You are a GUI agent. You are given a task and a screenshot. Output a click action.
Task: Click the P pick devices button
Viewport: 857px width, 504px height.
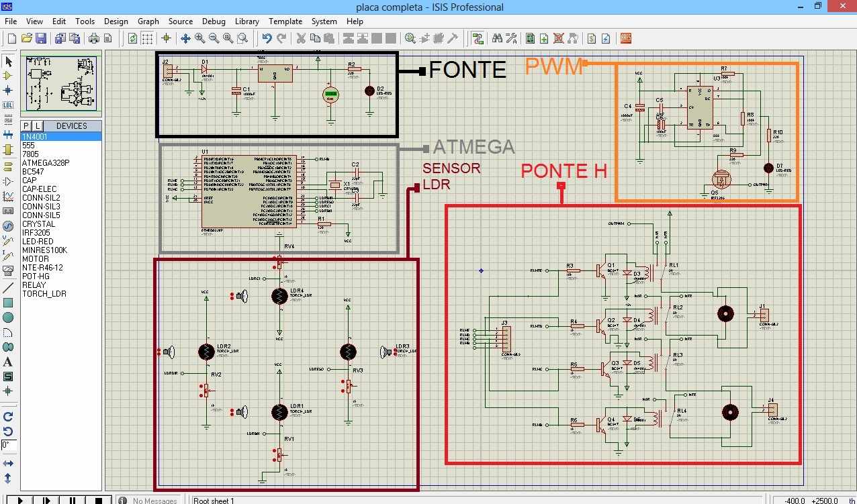click(26, 126)
